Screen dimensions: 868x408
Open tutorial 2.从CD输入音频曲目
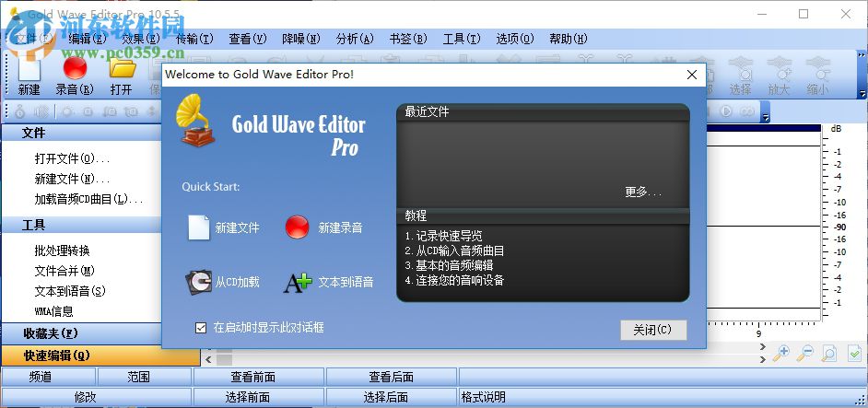454,251
